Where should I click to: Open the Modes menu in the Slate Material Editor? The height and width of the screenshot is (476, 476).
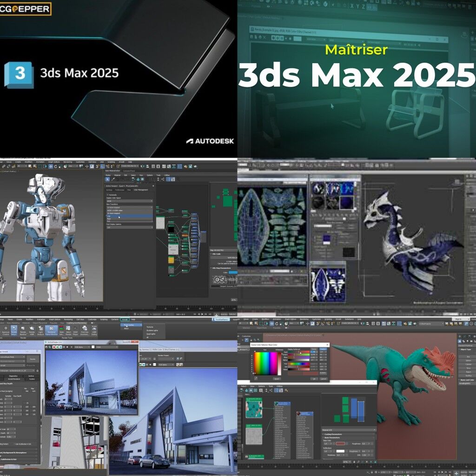pos(108,175)
